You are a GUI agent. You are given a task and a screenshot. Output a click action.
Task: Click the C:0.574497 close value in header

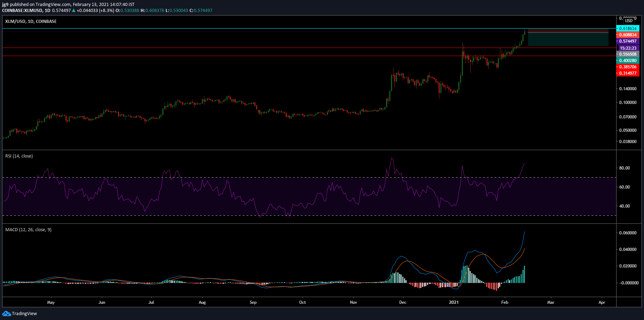(201, 11)
